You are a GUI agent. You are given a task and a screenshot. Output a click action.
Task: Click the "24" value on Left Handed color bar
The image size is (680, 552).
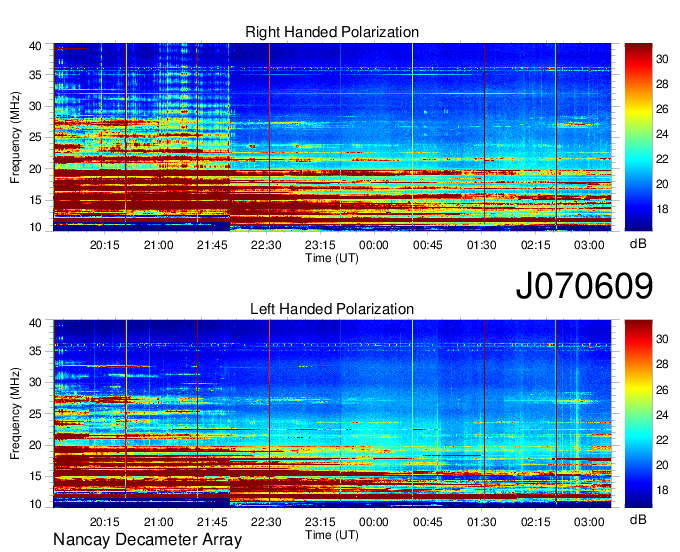click(x=662, y=415)
